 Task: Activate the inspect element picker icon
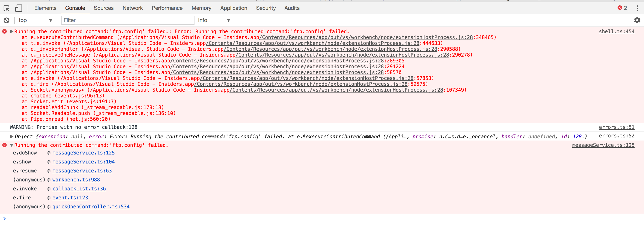tap(7, 8)
